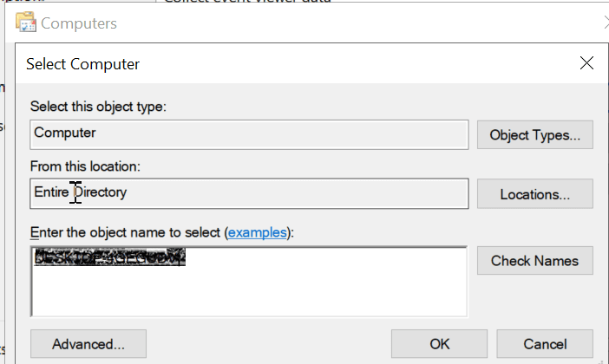This screenshot has width=609, height=364.
Task: Click the 'Enter the object name' label
Action: 162,232
